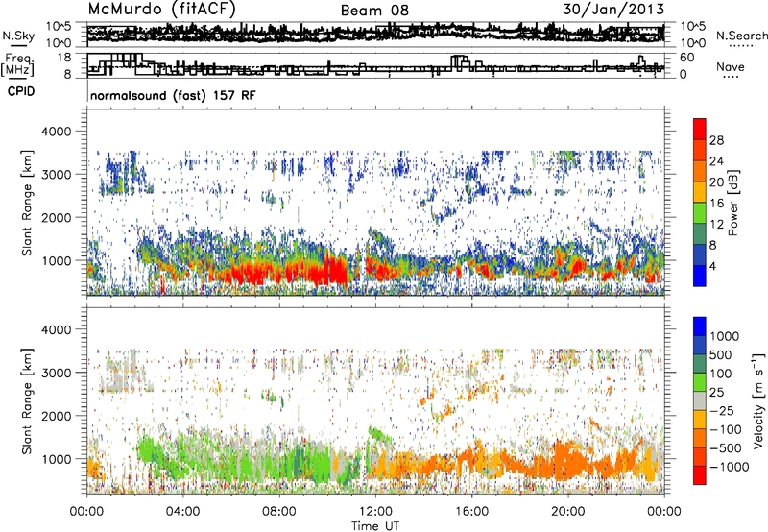Image resolution: width=768 pixels, height=532 pixels.
Task: Click the 20:00 time tick label
Action: pos(567,512)
